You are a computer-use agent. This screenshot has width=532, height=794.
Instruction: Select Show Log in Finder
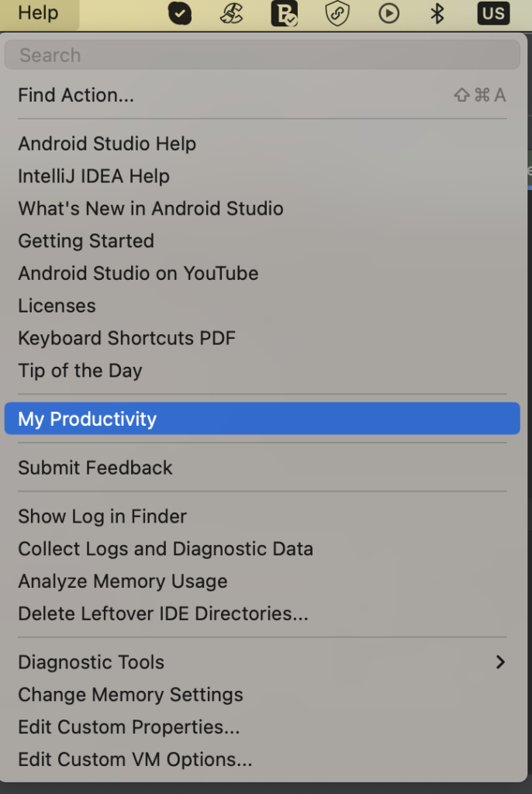coord(102,516)
